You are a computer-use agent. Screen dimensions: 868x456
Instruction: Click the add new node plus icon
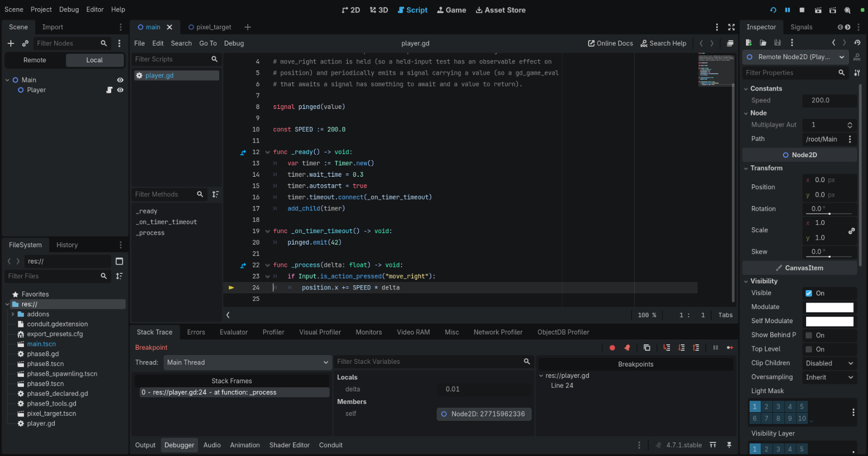11,43
